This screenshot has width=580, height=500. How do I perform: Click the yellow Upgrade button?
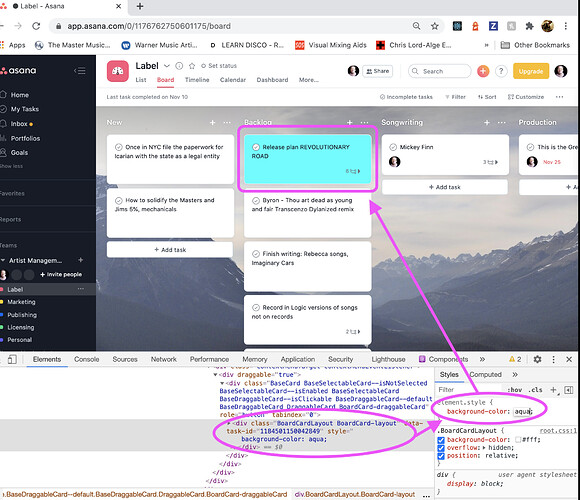coord(530,71)
